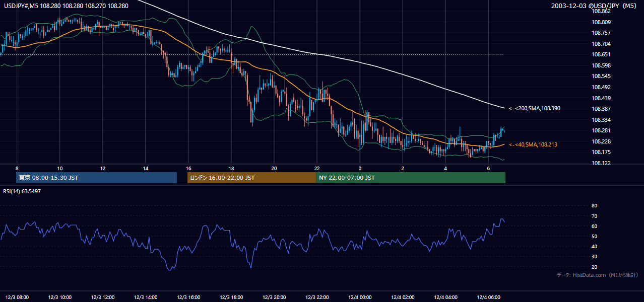The image size is (644, 302).
Task: Click hour label 6 under the price chart
Action: pyautogui.click(x=488, y=168)
